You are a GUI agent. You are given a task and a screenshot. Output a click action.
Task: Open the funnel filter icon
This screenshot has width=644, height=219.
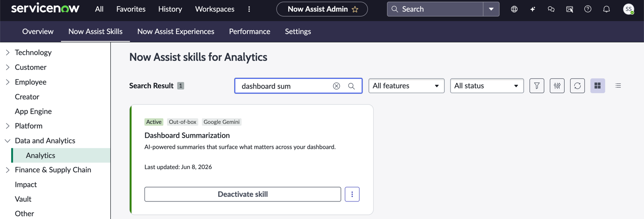click(537, 86)
